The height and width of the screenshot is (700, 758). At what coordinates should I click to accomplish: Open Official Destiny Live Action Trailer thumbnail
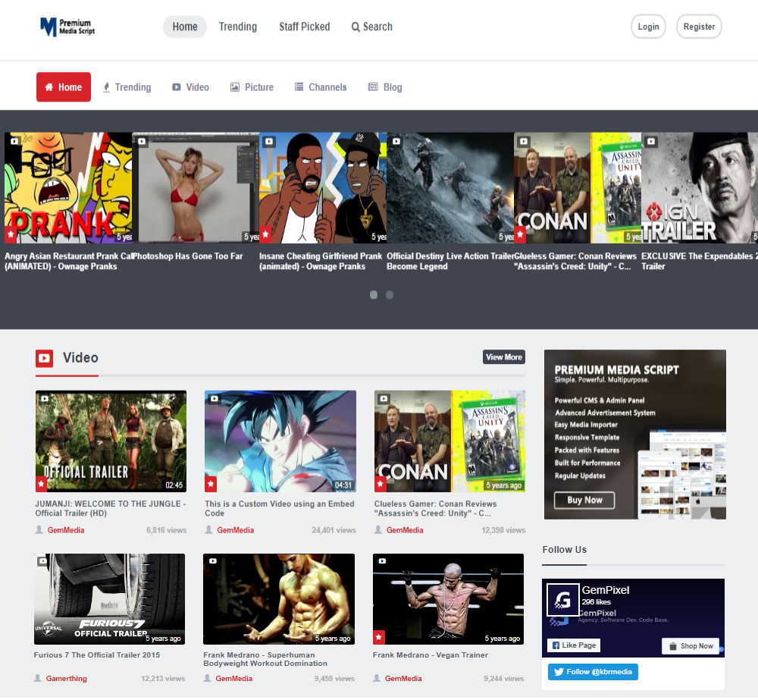[x=450, y=187]
